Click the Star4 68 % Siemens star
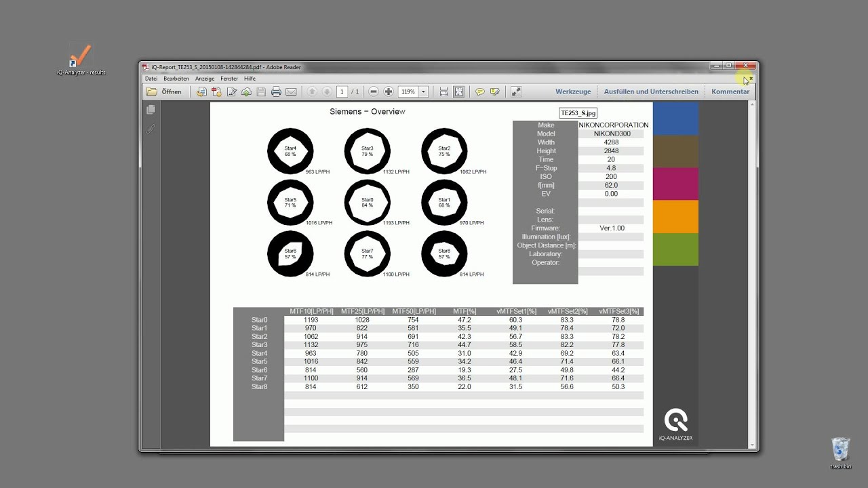Image resolution: width=868 pixels, height=488 pixels. [290, 150]
